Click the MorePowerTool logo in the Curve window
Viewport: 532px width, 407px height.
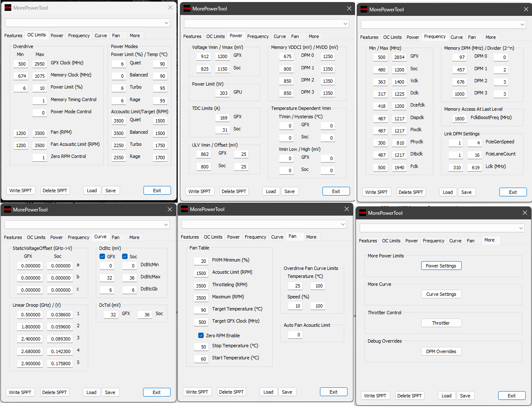[x=8, y=209]
